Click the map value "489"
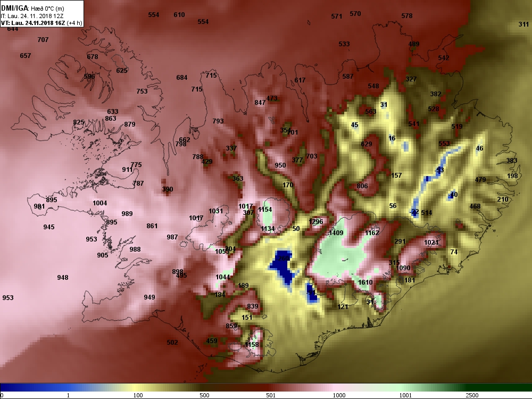Image resolution: width=532 pixels, height=399 pixels. 413,44
